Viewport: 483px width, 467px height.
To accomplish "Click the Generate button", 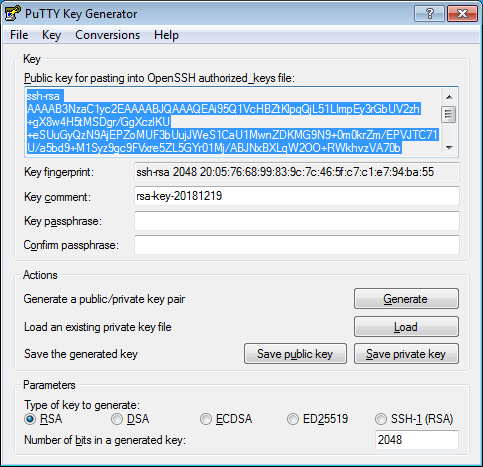I will (x=406, y=299).
